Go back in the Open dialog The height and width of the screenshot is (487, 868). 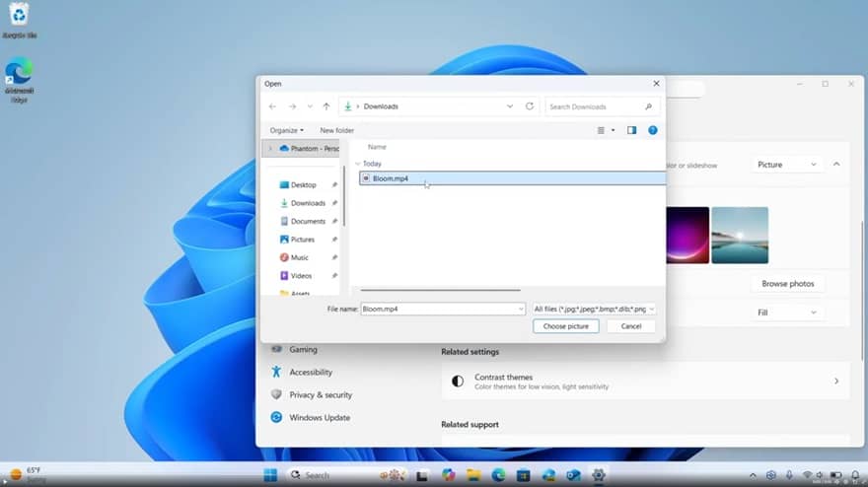tap(272, 106)
